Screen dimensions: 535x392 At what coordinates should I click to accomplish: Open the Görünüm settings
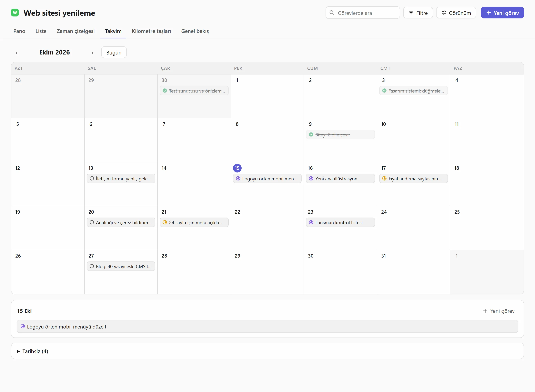point(456,13)
